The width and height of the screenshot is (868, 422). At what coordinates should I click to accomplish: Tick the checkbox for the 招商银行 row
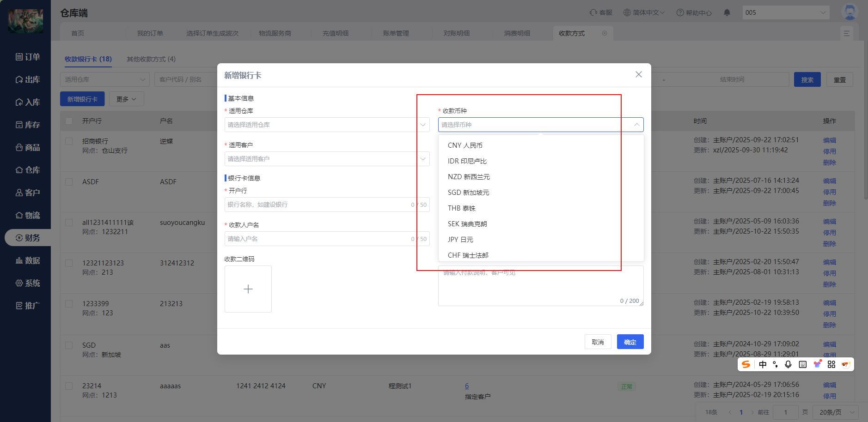[x=69, y=141]
